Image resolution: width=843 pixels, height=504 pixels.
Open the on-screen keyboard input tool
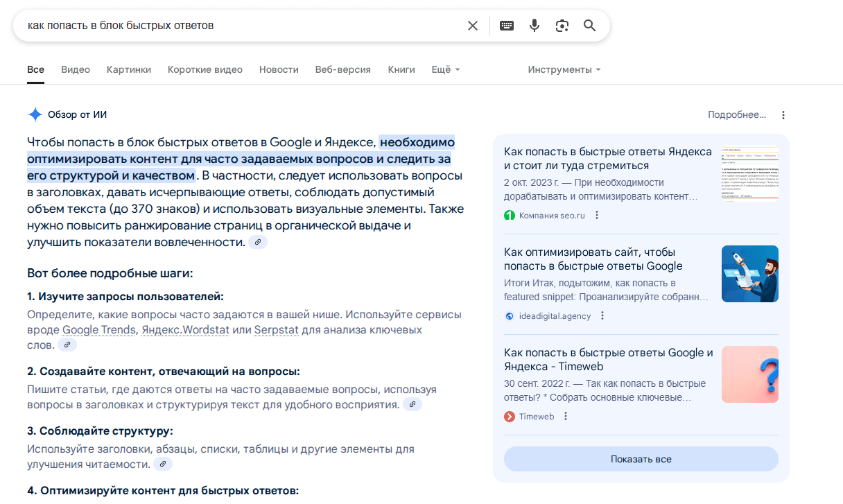pos(507,26)
